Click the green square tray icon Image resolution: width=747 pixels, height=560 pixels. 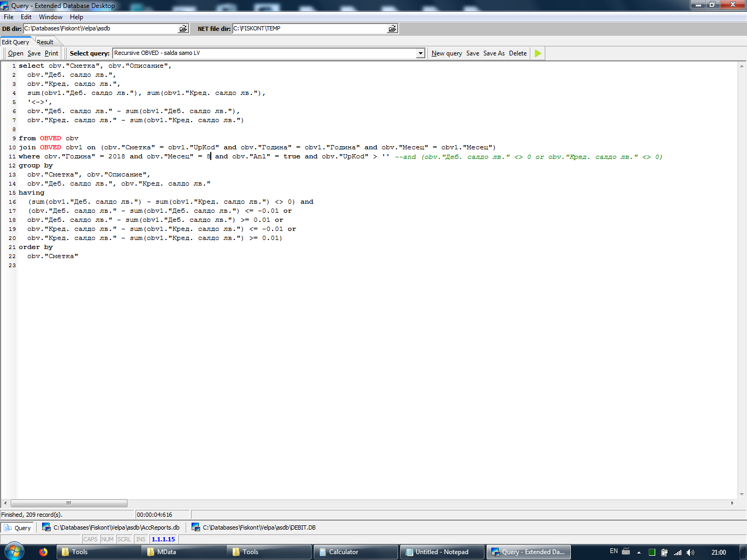[x=652, y=553]
